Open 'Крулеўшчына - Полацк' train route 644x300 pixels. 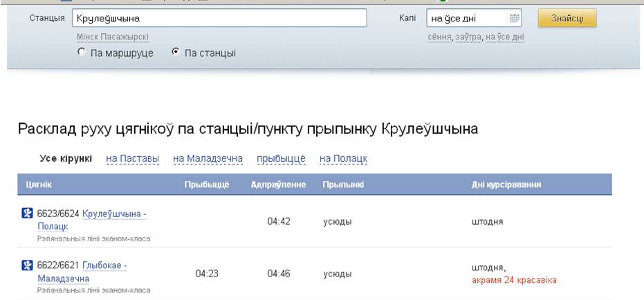114,214
